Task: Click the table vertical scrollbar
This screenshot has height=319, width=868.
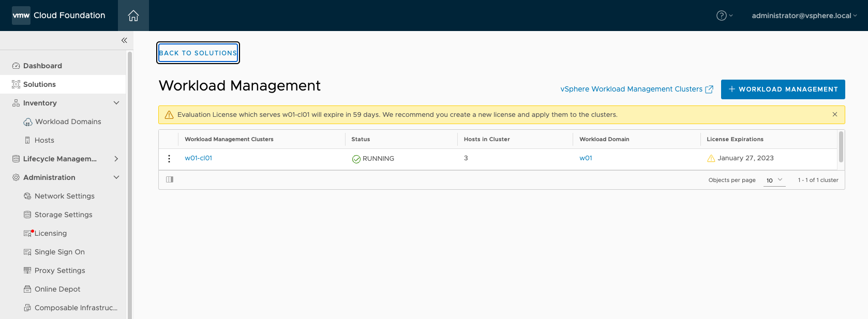Action: (841, 147)
